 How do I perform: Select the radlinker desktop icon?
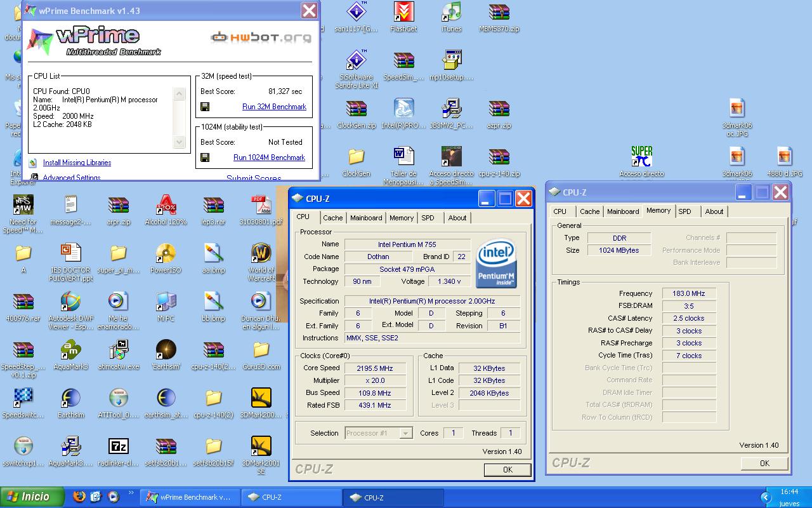(x=118, y=452)
